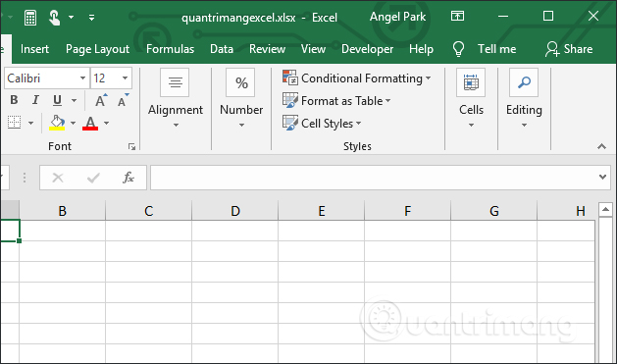Open the Calculator quick access icon
Screen dimensions: 617x364
pyautogui.click(x=30, y=18)
